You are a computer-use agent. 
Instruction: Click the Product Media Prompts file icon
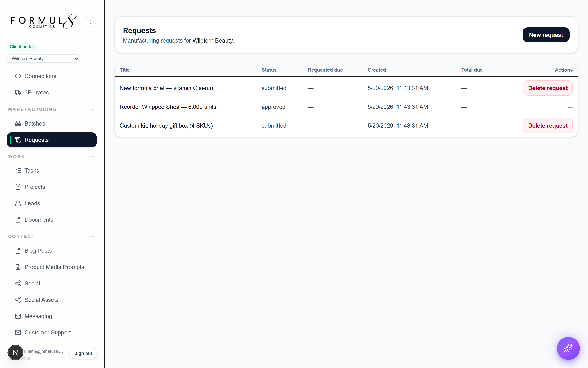click(x=18, y=267)
